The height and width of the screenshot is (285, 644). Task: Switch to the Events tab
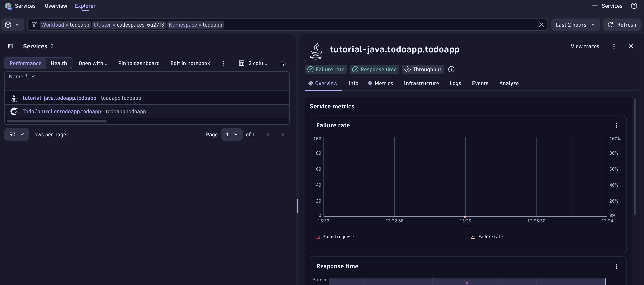(480, 83)
